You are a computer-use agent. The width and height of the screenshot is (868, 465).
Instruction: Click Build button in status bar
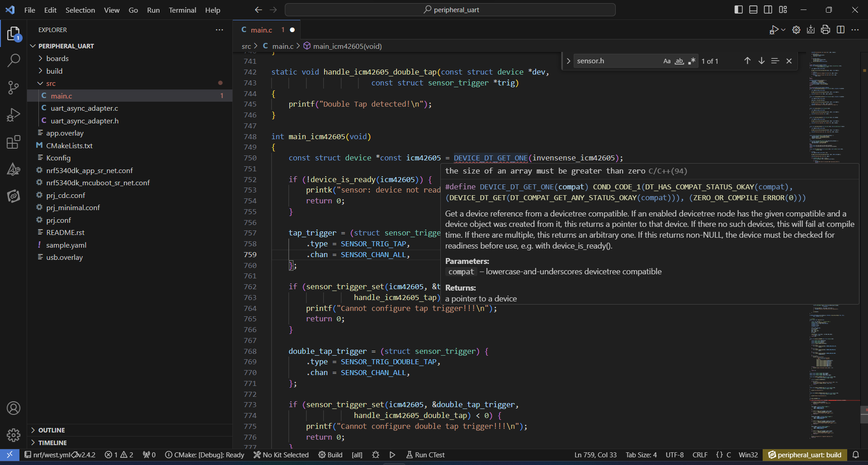pyautogui.click(x=330, y=455)
